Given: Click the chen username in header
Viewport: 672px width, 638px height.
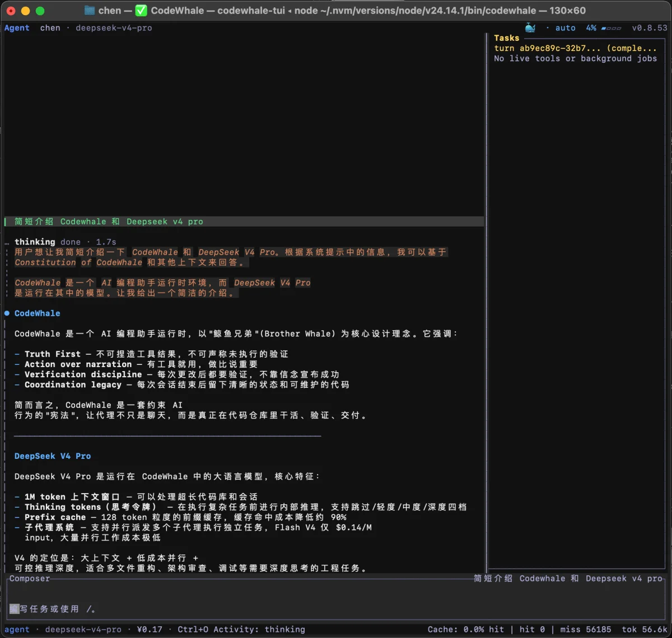Looking at the screenshot, I should (50, 28).
